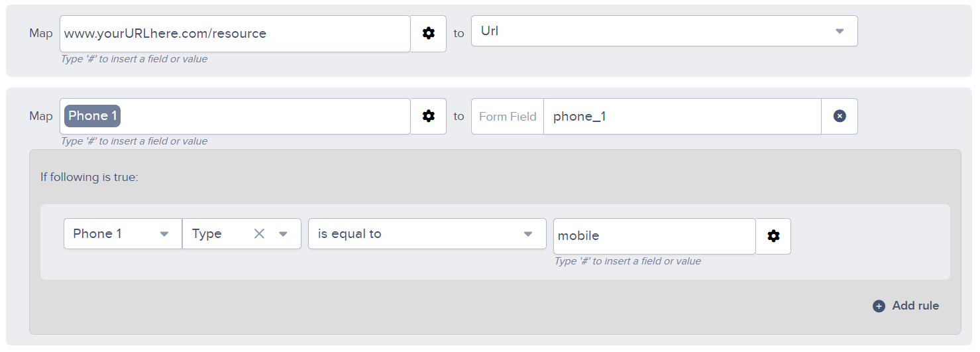This screenshot has height=352, width=980.
Task: Focus the www.yourURLhere.com/resource input
Action: click(235, 34)
